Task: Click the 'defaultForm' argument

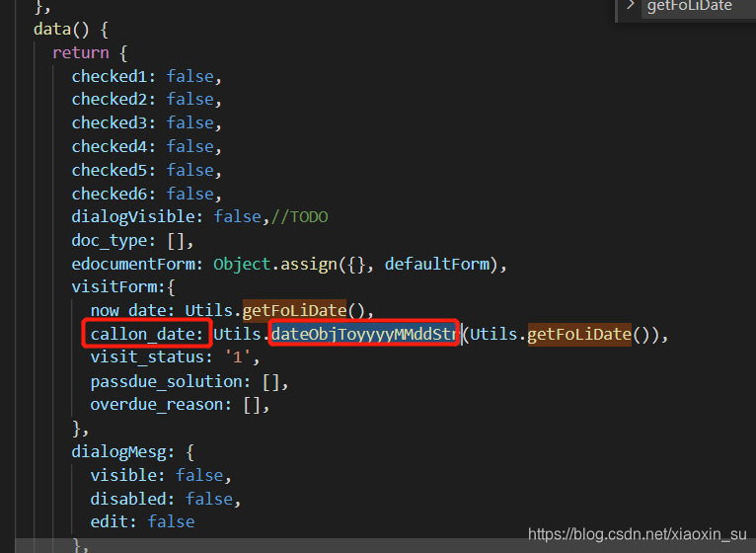Action: [x=437, y=265]
